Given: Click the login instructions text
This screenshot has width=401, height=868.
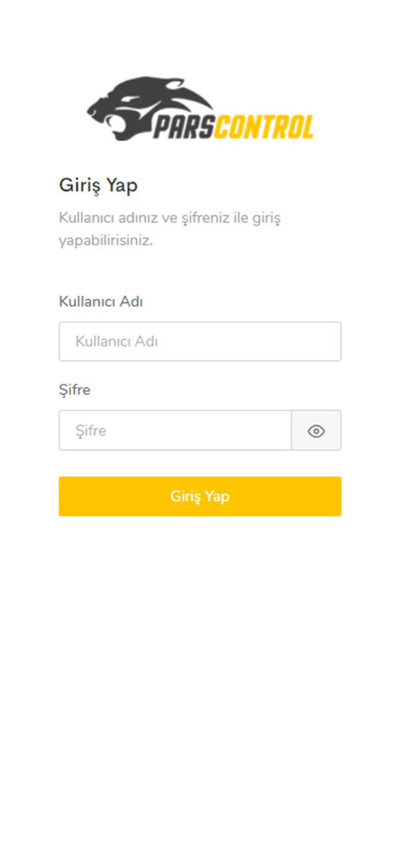Looking at the screenshot, I should coord(170,229).
